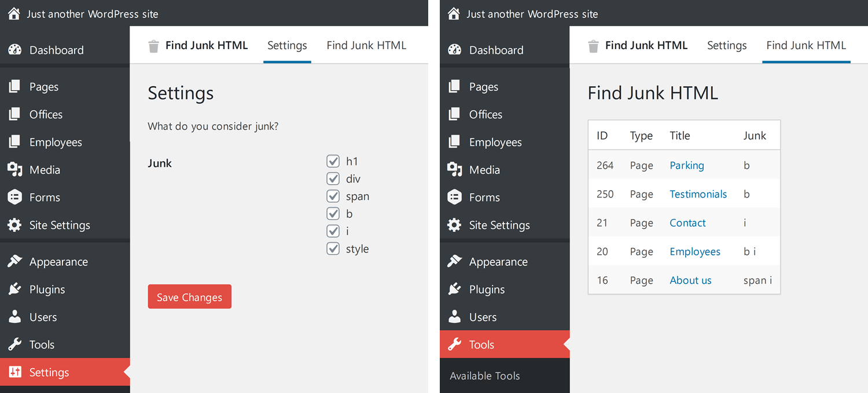868x393 pixels.
Task: Click Offices icon in right sidebar
Action: tap(454, 114)
